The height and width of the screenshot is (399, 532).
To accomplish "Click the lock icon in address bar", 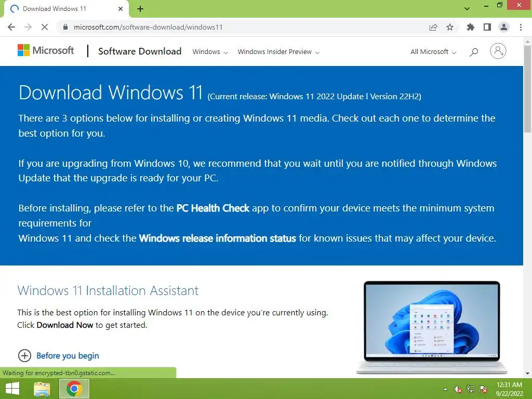I will pos(65,27).
